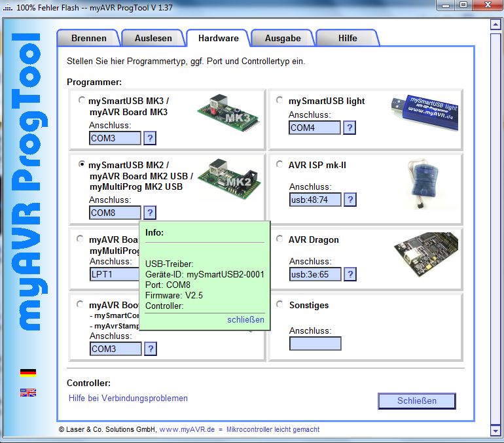This screenshot has height=443, width=504.
Task: Switch to the English language flag
Action: click(28, 392)
